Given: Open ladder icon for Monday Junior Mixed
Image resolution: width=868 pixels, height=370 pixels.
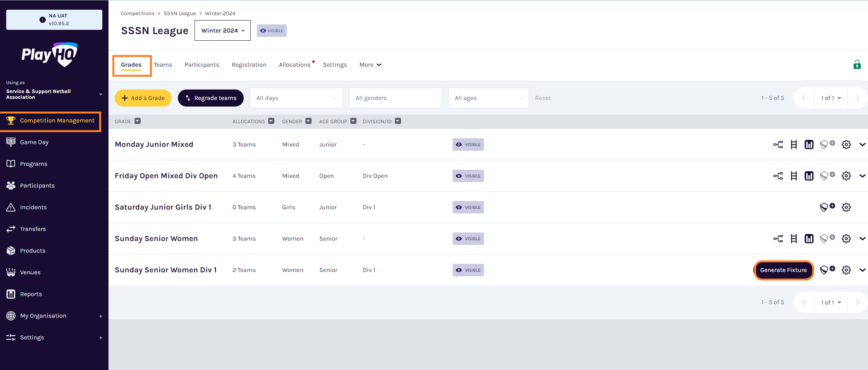Looking at the screenshot, I should tap(794, 145).
